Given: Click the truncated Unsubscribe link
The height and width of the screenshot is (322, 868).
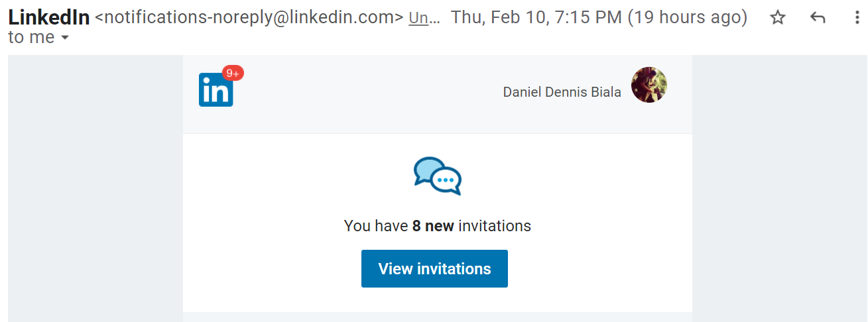Looking at the screenshot, I should click(x=424, y=18).
